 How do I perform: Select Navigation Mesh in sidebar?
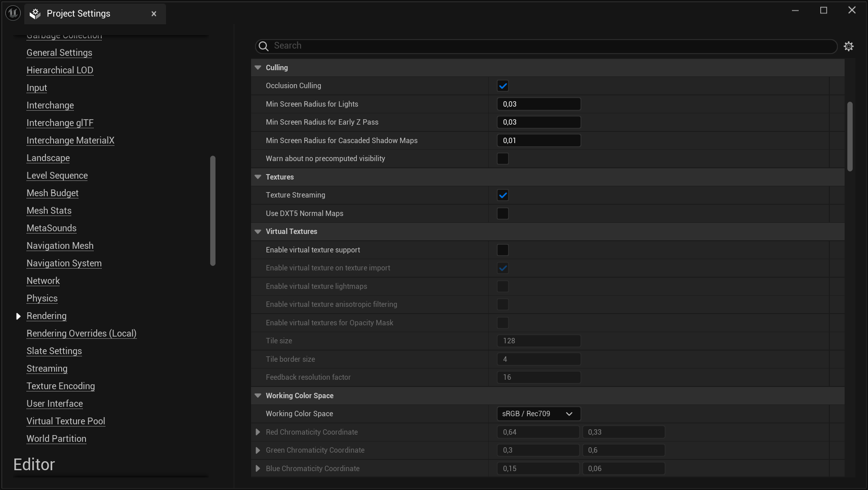tap(60, 246)
